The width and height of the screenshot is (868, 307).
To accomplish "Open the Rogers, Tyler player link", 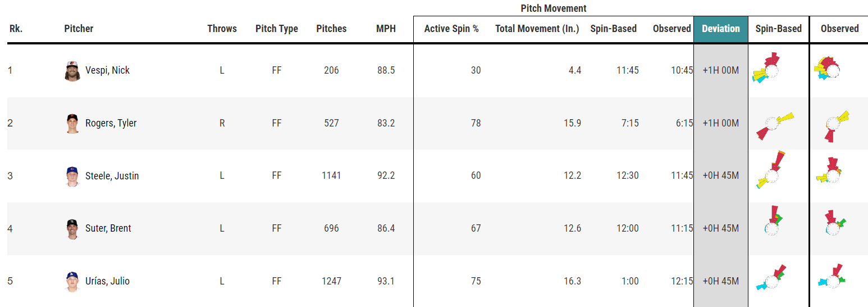I will click(x=111, y=123).
